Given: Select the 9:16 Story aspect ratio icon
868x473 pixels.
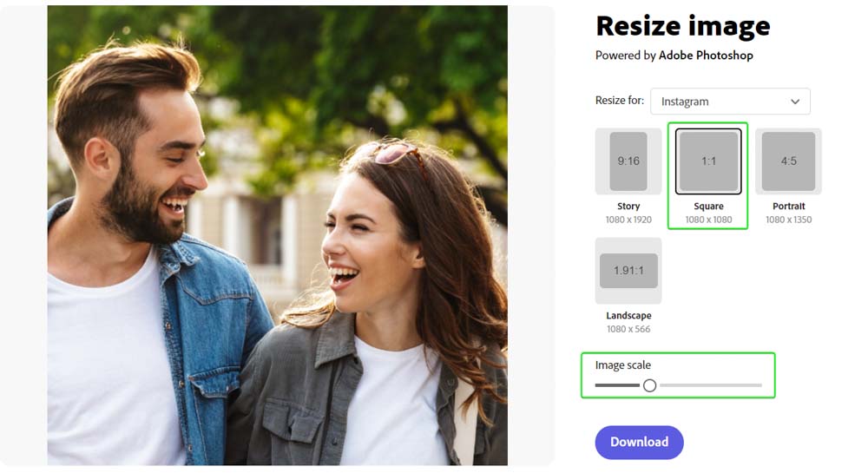Looking at the screenshot, I should tap(628, 161).
